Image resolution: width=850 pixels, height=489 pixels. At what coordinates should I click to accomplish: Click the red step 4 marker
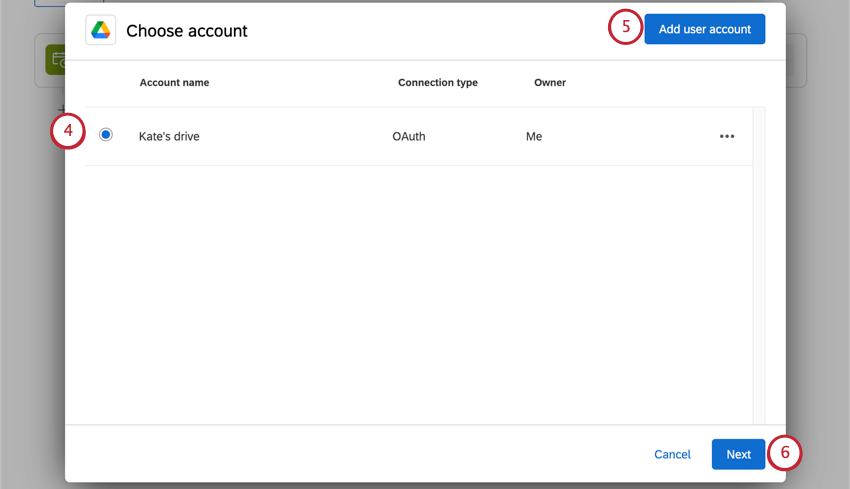click(68, 133)
